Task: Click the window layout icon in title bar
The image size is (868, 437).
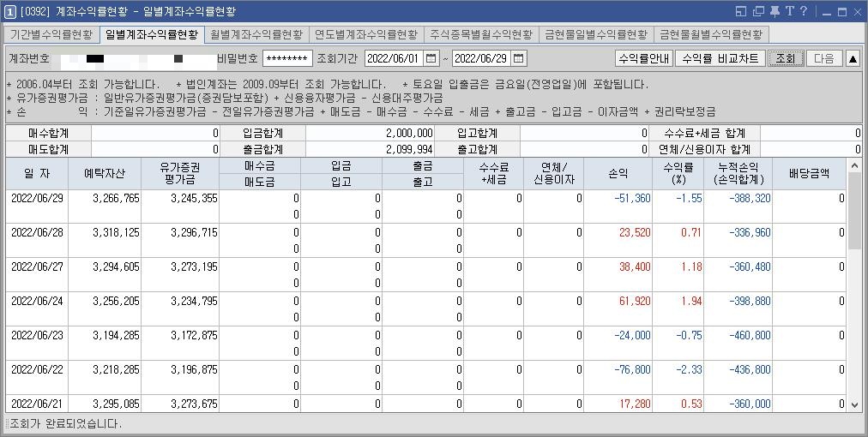Action: pos(741,12)
